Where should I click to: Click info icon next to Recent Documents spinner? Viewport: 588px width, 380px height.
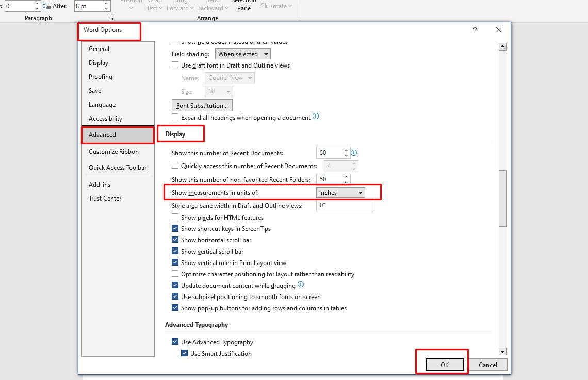pyautogui.click(x=354, y=153)
